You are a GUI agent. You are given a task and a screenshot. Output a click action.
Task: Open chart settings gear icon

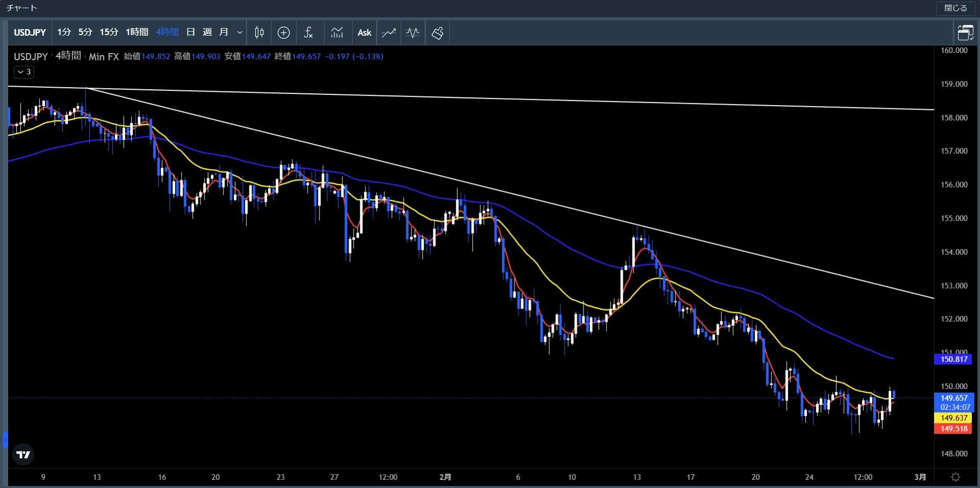coord(955,477)
